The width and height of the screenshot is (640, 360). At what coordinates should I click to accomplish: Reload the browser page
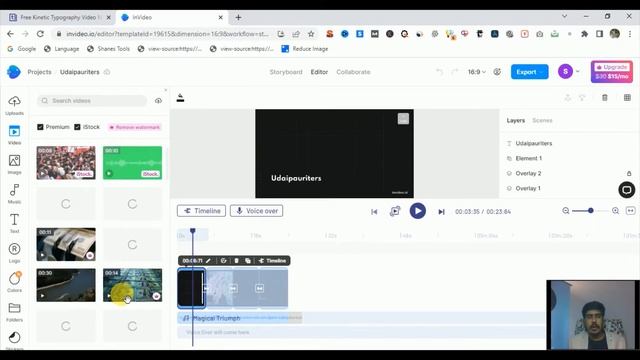click(x=40, y=34)
